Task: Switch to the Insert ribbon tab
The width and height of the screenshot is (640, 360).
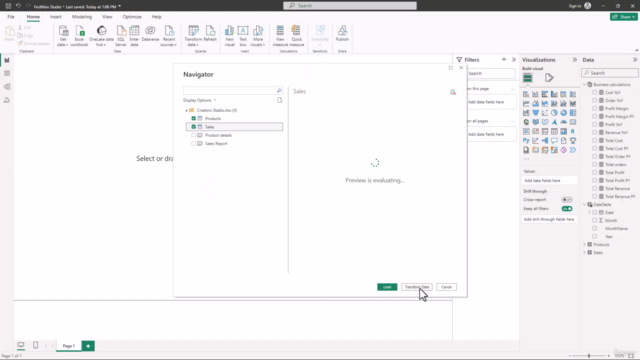Action: (x=56, y=17)
